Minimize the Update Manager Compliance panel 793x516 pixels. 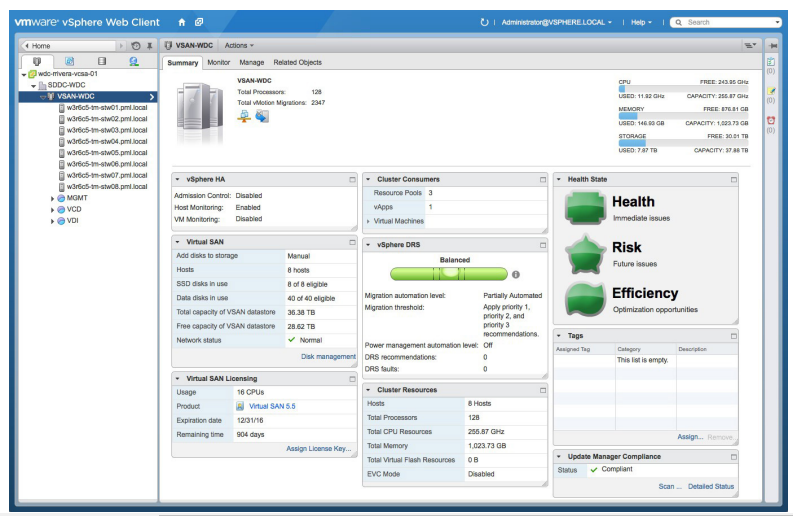734,457
